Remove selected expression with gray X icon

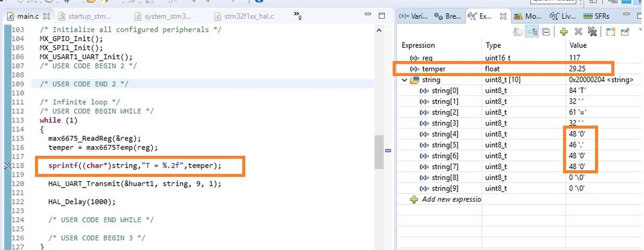(578, 32)
